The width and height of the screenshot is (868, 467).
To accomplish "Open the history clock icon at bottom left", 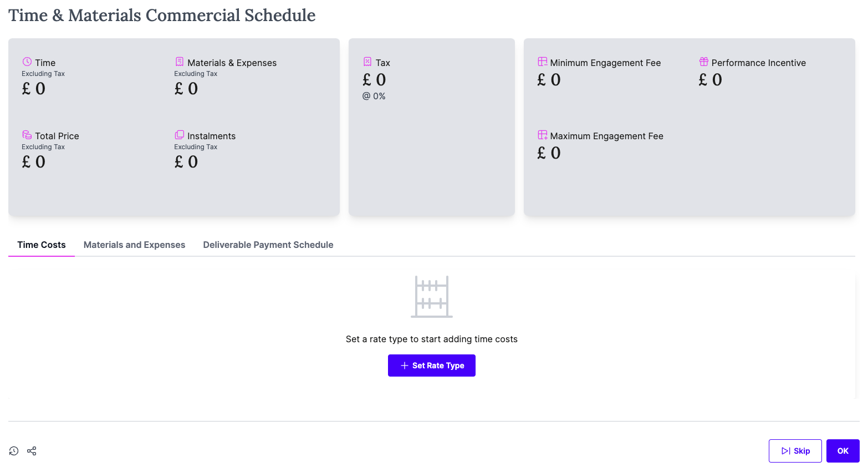I will click(x=14, y=451).
